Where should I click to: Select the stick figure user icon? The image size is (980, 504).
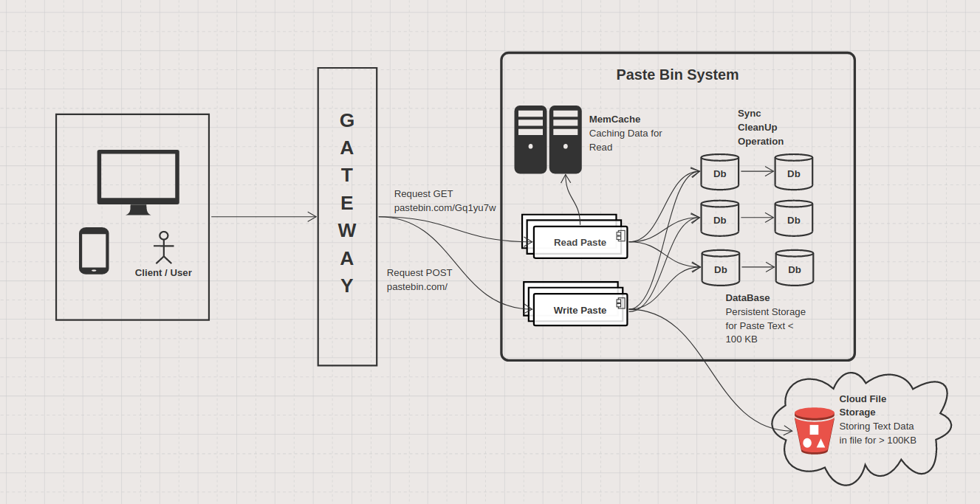(x=164, y=247)
